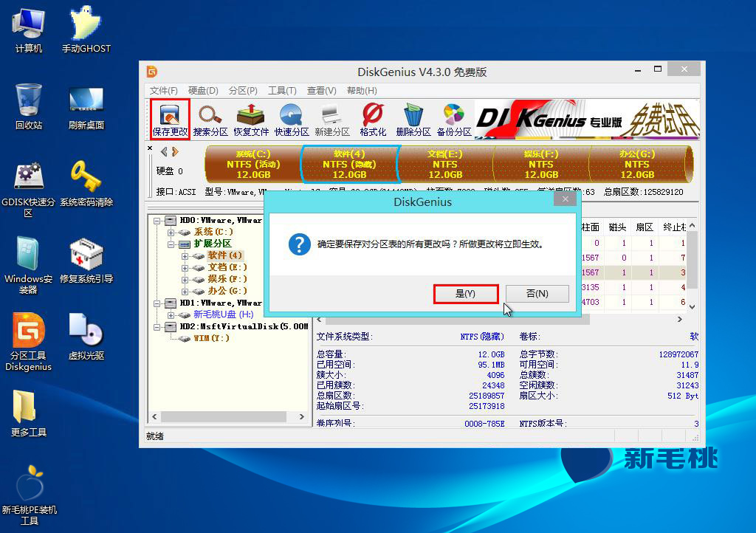Collapse the HD0 disk tree node
The width and height of the screenshot is (756, 533).
click(x=157, y=221)
